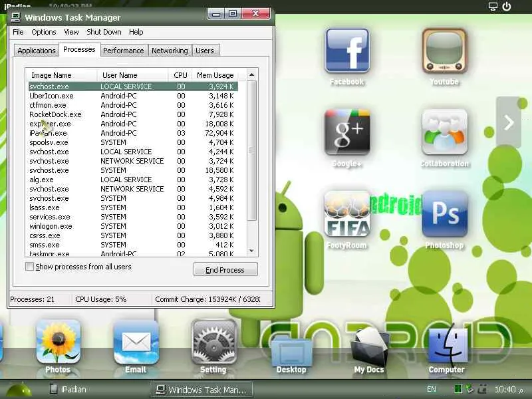Click Windows Task Manager taskbar button
Screen dimensions: 532x399
(x=201, y=390)
